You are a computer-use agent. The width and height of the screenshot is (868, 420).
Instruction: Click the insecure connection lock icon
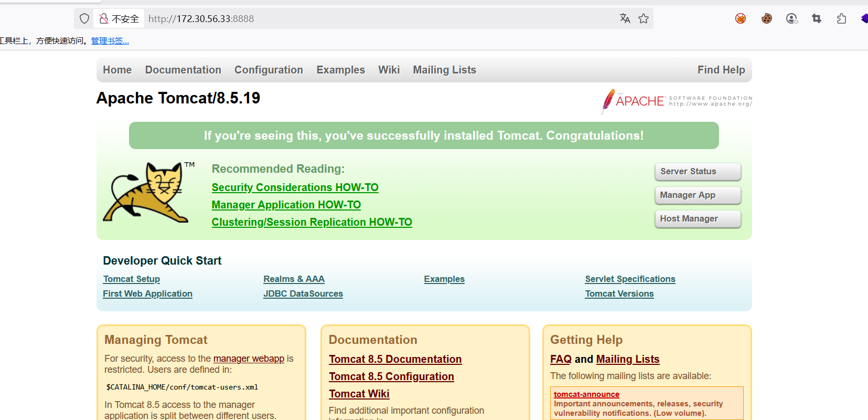[104, 19]
